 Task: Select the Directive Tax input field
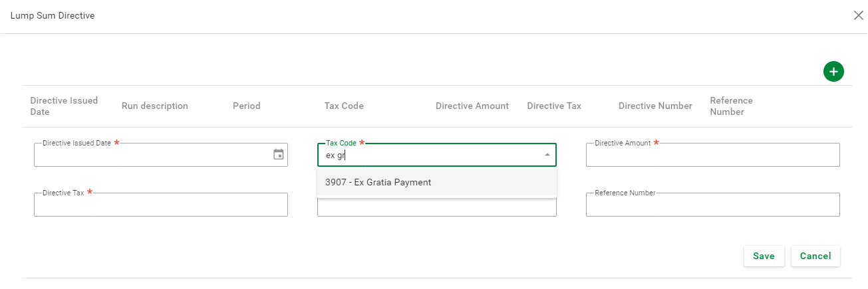click(160, 205)
